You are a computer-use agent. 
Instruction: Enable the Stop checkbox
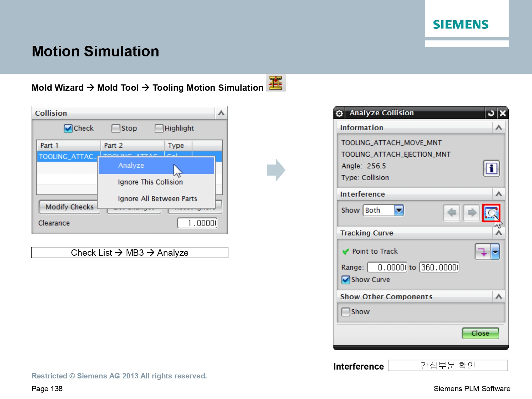[x=116, y=128]
